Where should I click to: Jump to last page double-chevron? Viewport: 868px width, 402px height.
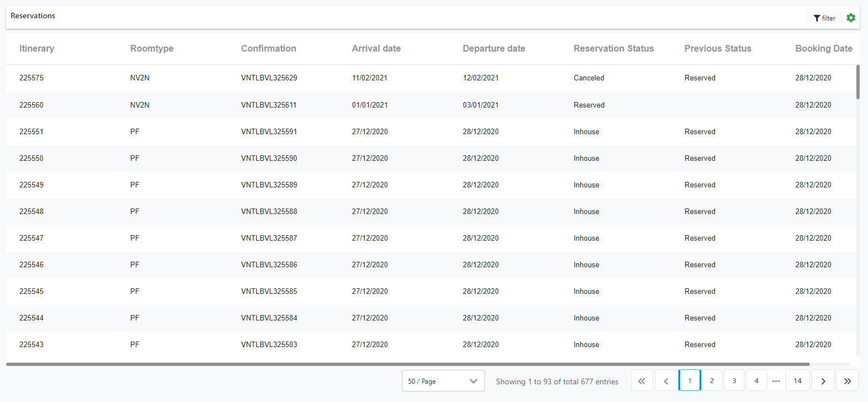[847, 381]
